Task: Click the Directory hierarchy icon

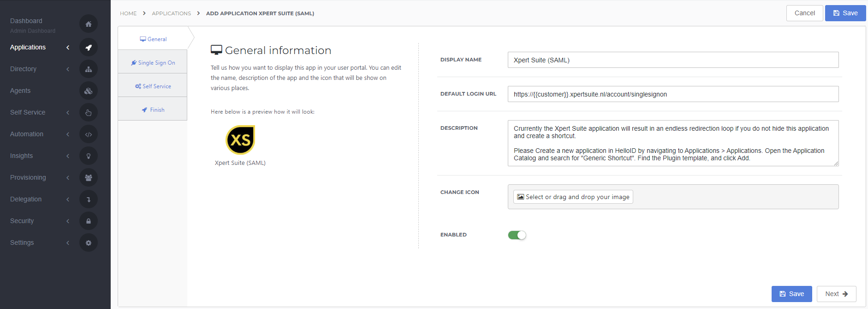Action: (x=88, y=69)
